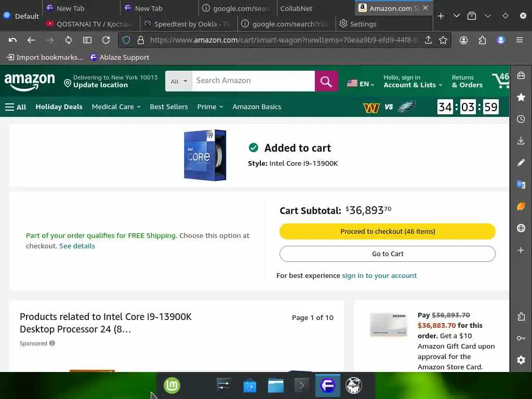532x399 pixels.
Task: Open the Ablaze Support bookmark
Action: [x=120, y=57]
